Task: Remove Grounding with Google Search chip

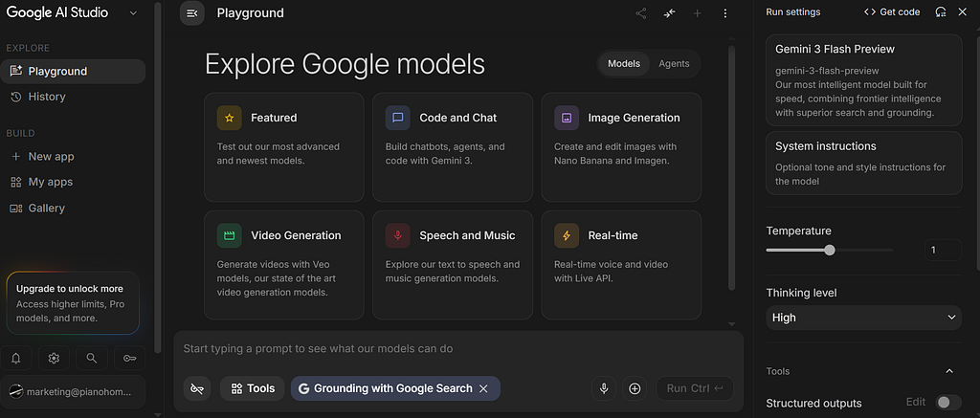Action: [x=483, y=388]
